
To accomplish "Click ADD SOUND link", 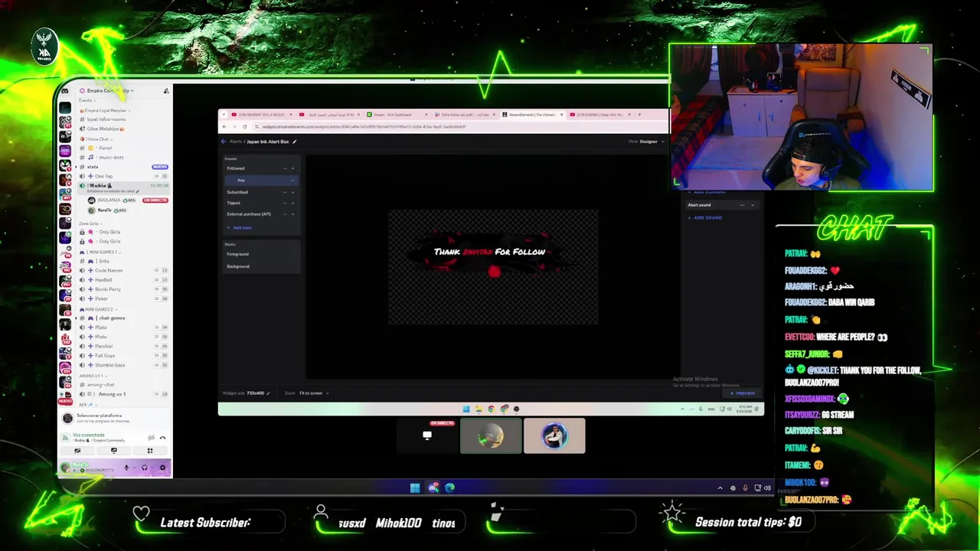I will point(705,217).
